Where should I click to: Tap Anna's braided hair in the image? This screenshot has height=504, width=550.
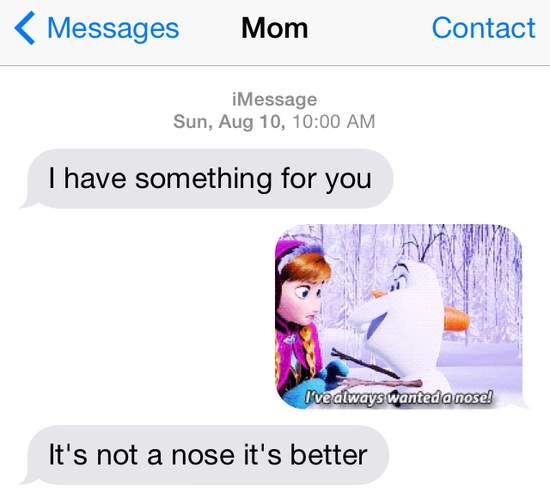coord(309,351)
